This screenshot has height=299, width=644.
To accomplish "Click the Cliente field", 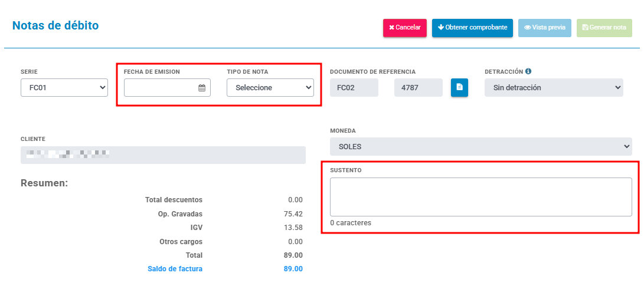I will pyautogui.click(x=163, y=155).
